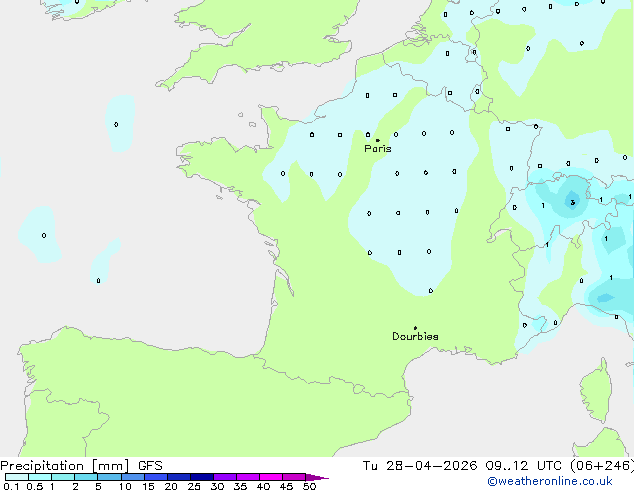
Task: Click the '50' legend scale label
Action: coord(310,486)
